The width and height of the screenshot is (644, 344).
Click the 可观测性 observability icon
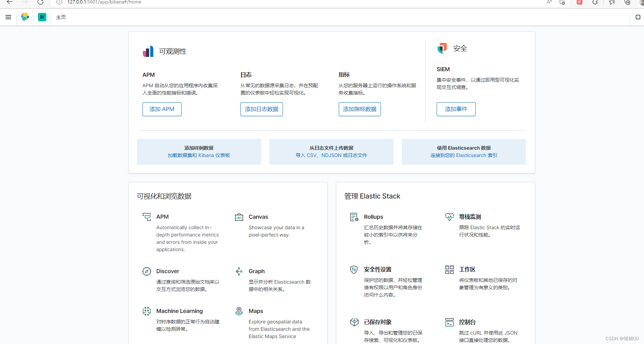(148, 51)
